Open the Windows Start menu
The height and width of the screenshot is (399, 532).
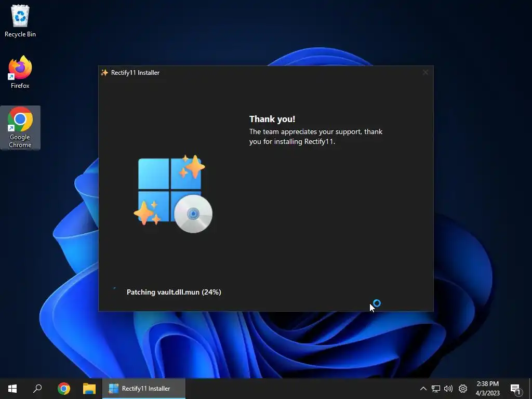[x=12, y=389]
